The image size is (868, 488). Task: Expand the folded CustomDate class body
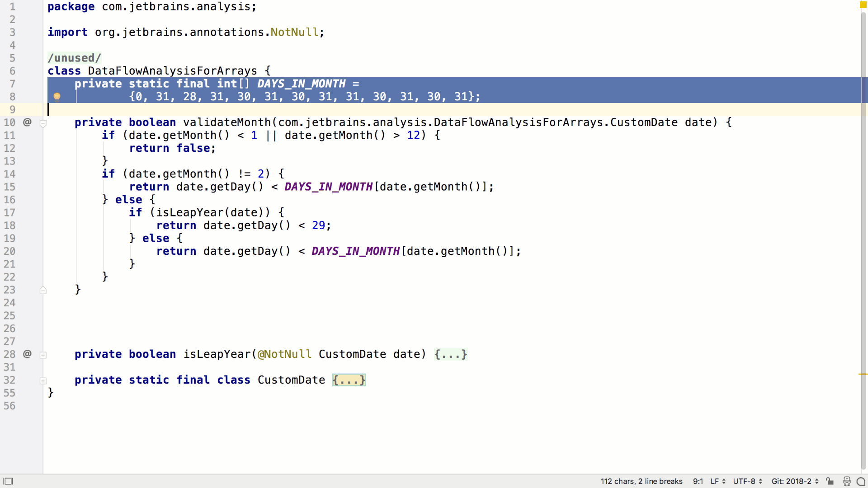click(x=43, y=380)
